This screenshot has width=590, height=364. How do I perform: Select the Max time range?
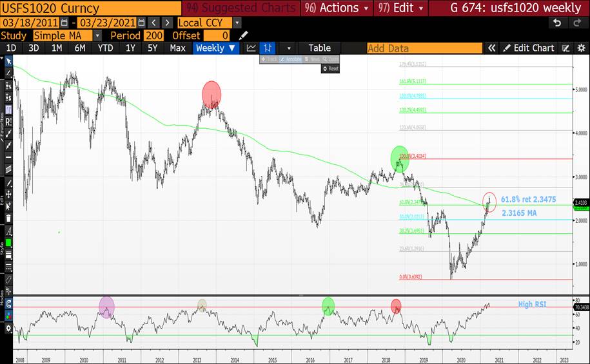pyautogui.click(x=177, y=48)
